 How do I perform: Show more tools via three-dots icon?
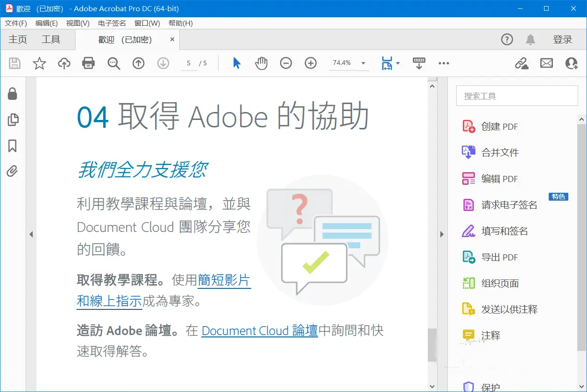pyautogui.click(x=444, y=63)
